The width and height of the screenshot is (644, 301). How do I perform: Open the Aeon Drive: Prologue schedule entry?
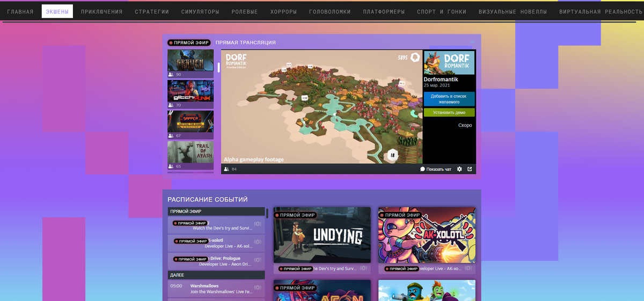216,261
